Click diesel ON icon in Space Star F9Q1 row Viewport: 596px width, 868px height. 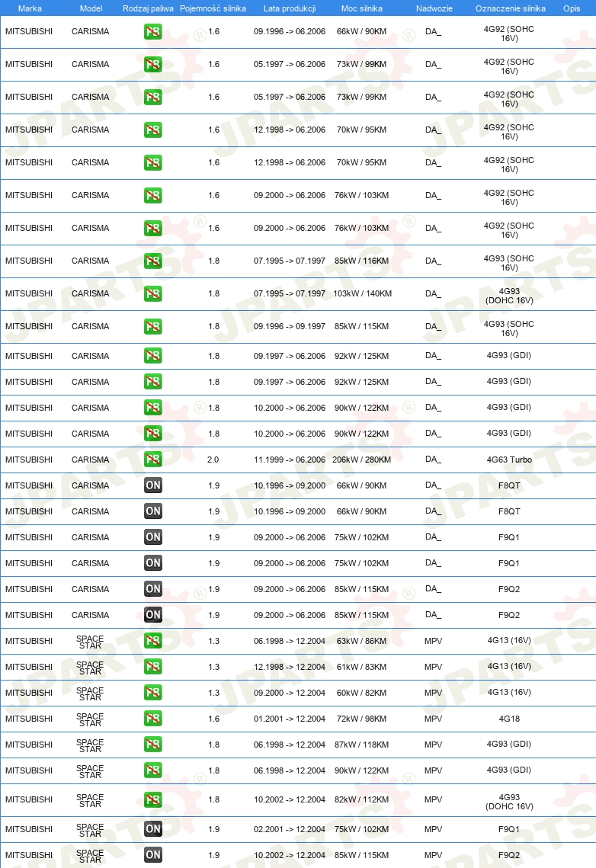(x=152, y=828)
